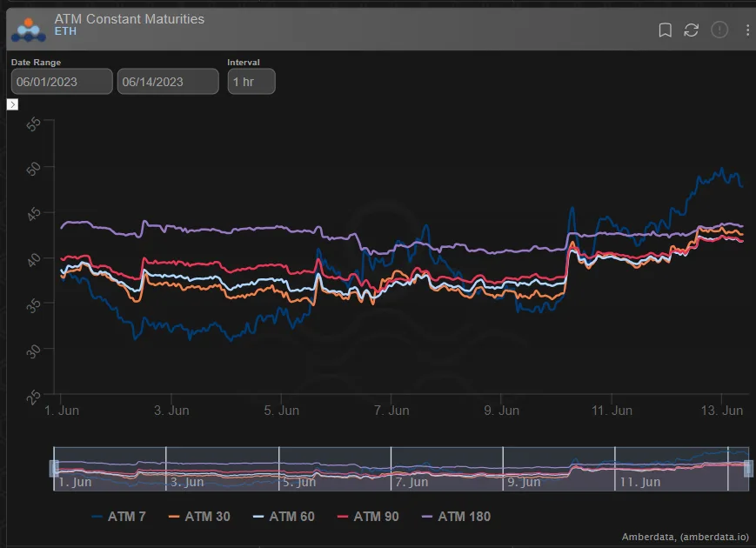Toggle the ATM 7 series in legend
This screenshot has height=548, width=756.
(118, 516)
